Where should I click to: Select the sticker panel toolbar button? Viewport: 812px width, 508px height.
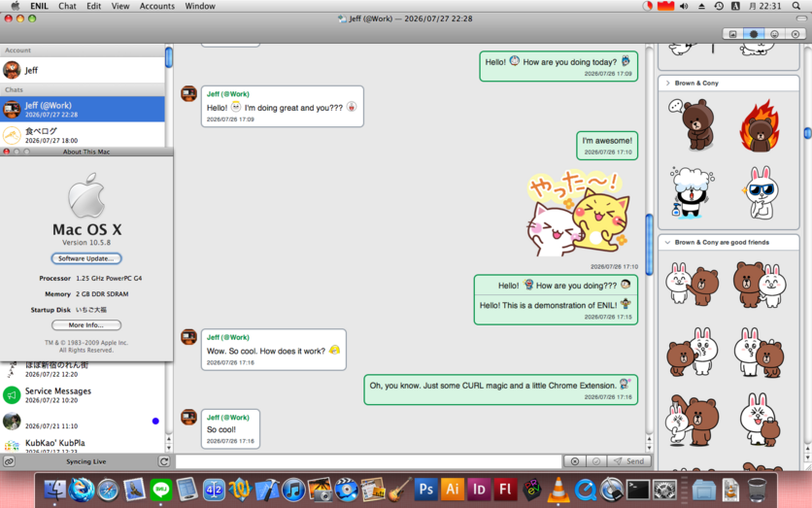click(x=754, y=34)
